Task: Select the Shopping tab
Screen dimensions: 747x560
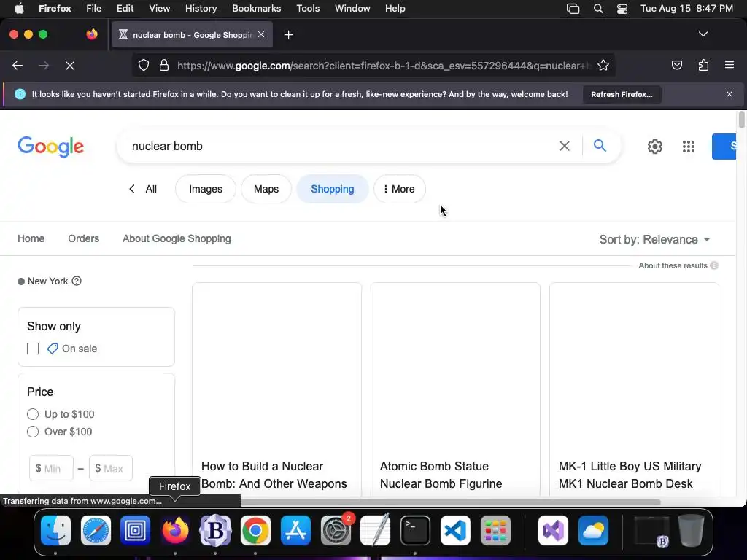Action: (x=332, y=189)
